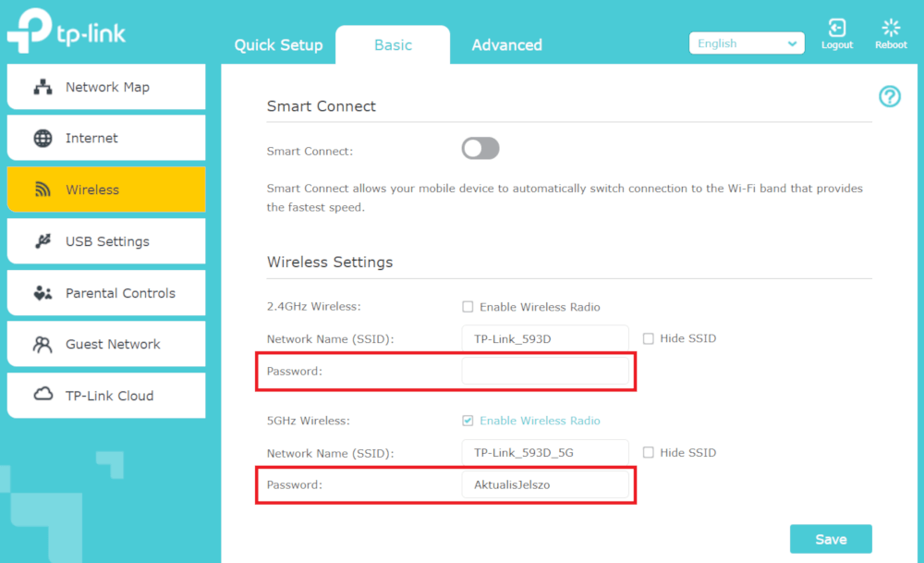Click the 2.4GHz Wireless label
Screen dimensions: 924x563
(x=313, y=307)
